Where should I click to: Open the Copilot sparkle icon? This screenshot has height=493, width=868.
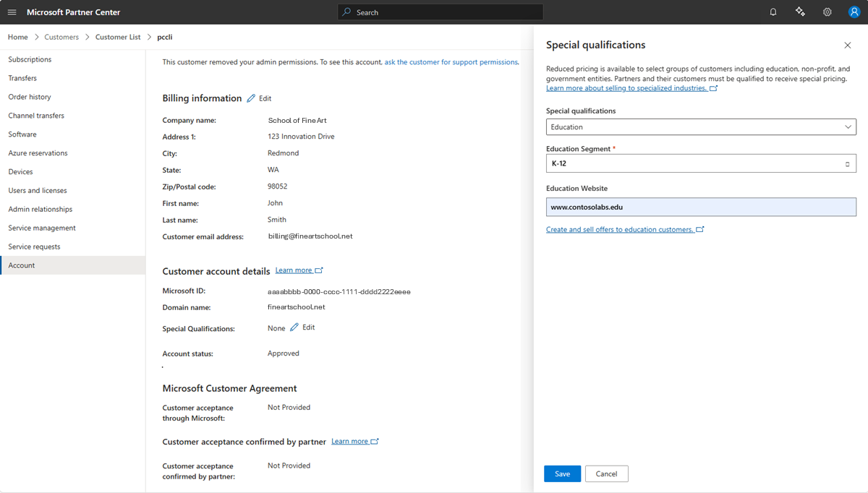click(x=800, y=12)
